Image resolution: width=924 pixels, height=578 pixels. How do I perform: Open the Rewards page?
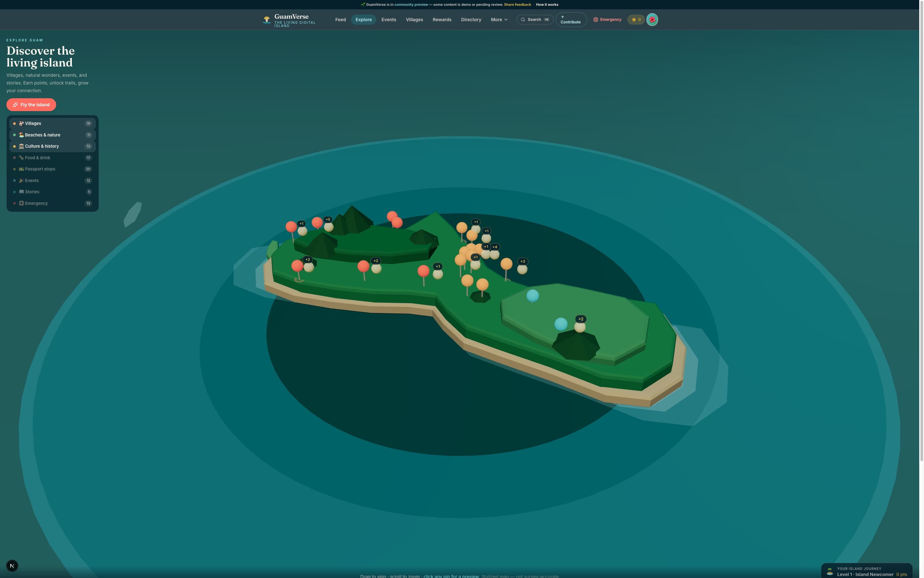pos(442,20)
